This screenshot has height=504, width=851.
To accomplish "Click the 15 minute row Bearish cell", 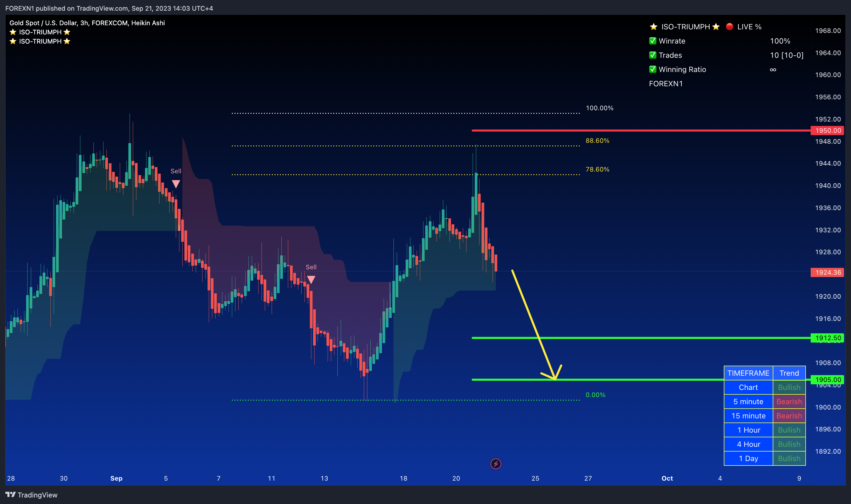I will (789, 416).
